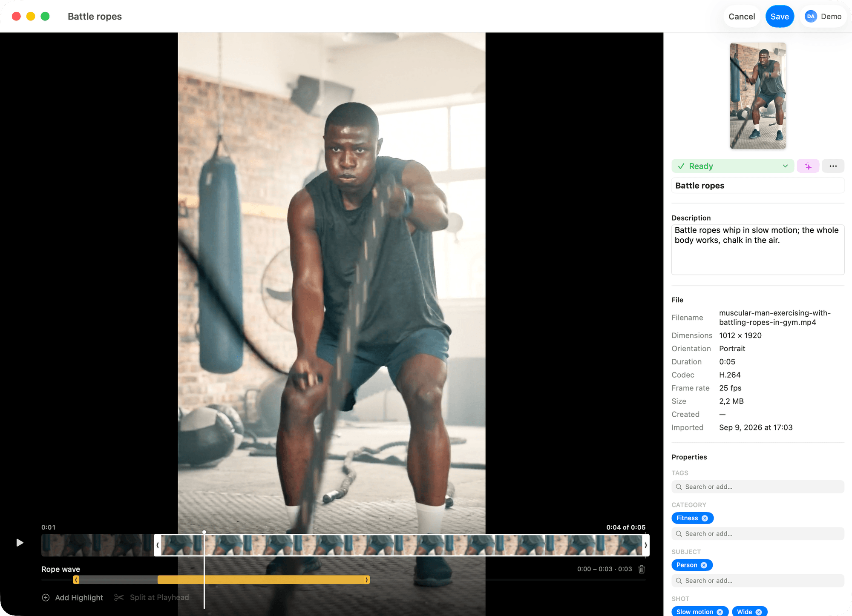Click the yellow Rope wave highlight bar

click(x=263, y=580)
